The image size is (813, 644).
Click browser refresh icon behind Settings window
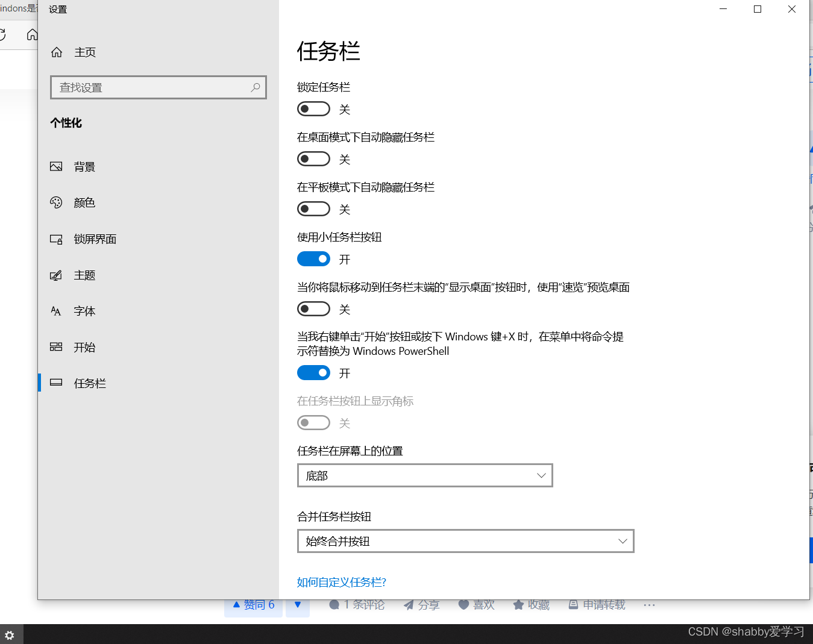click(x=3, y=34)
